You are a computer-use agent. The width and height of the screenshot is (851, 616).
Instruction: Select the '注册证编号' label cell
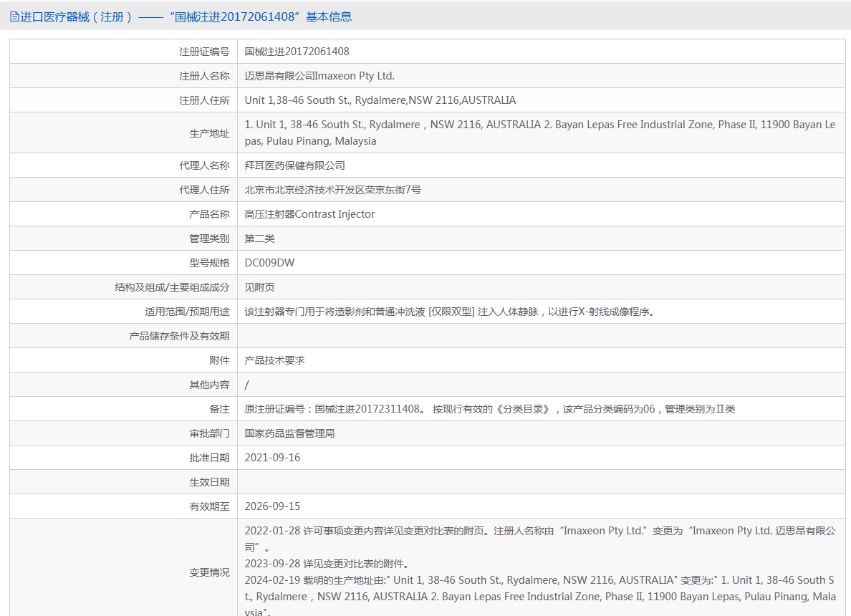[204, 52]
